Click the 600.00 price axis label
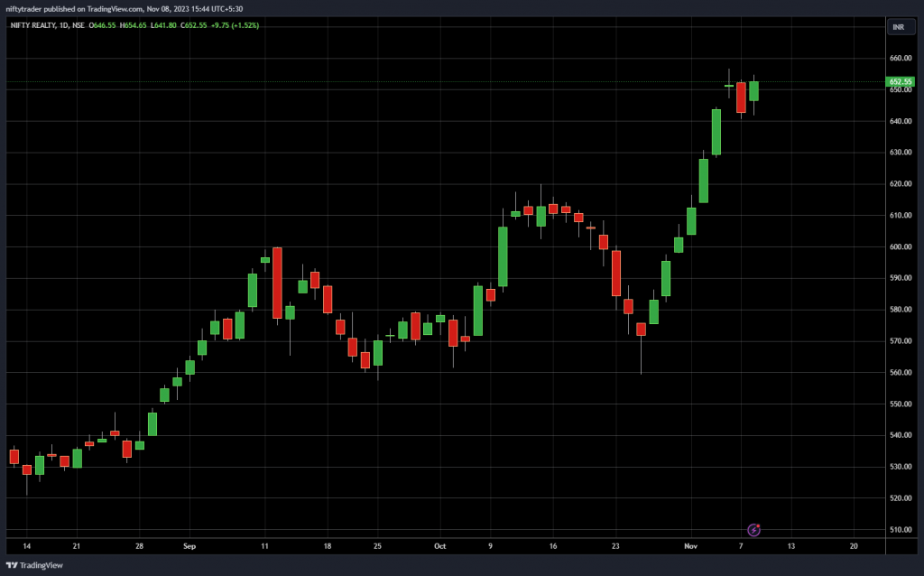Viewport: 924px width, 576px height. click(901, 247)
